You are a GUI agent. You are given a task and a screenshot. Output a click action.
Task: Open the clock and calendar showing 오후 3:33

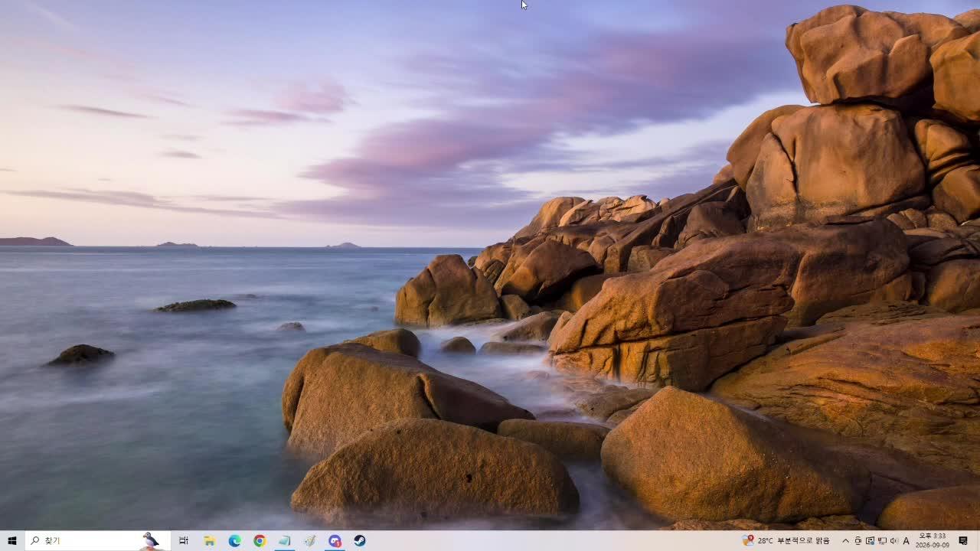point(932,540)
